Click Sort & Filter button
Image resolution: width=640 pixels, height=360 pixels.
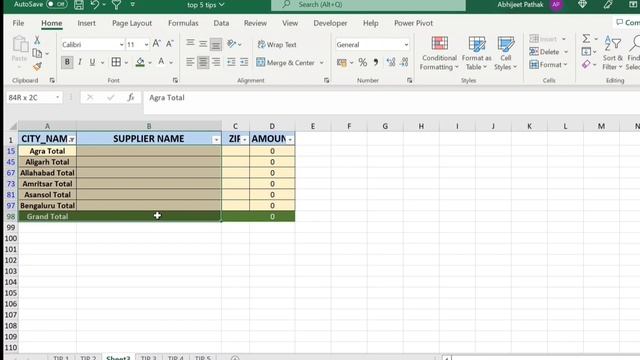coord(612,53)
